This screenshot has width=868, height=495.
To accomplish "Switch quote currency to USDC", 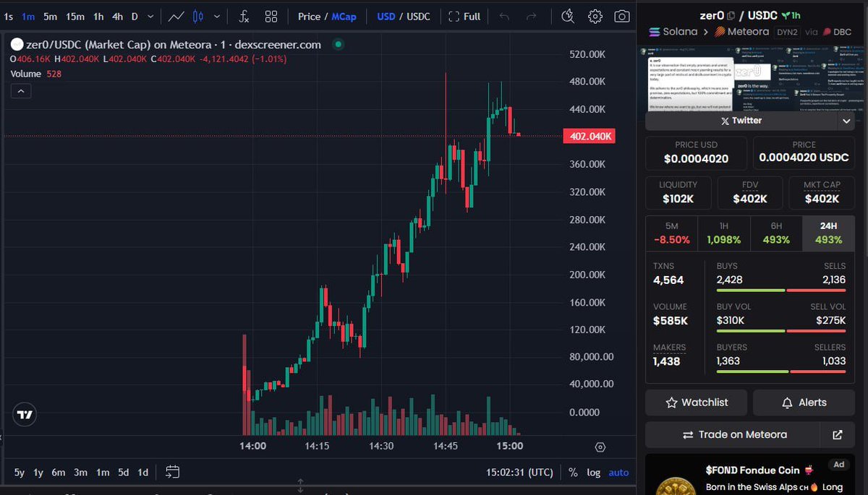I will click(418, 16).
